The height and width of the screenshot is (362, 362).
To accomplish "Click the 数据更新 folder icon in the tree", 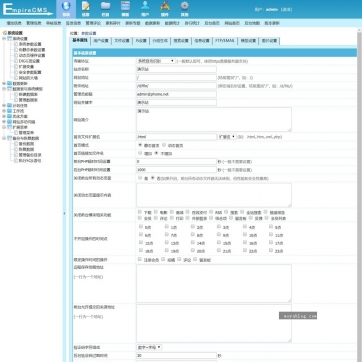I will pos(9,83).
